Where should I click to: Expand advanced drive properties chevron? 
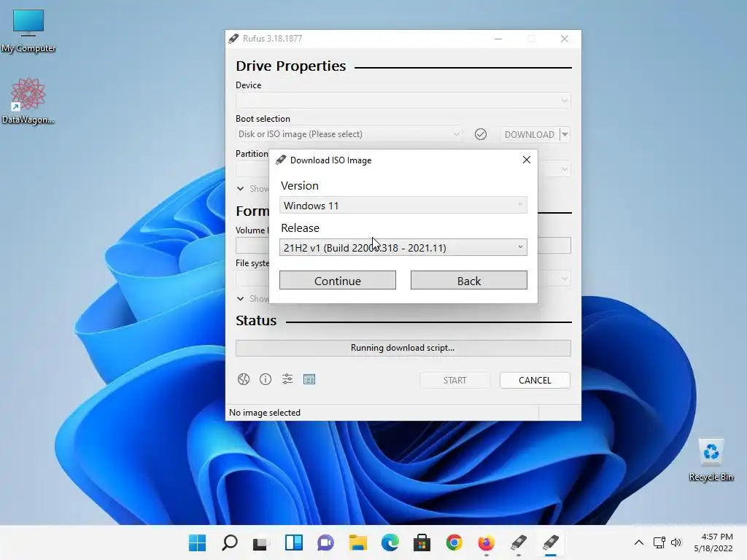(240, 189)
